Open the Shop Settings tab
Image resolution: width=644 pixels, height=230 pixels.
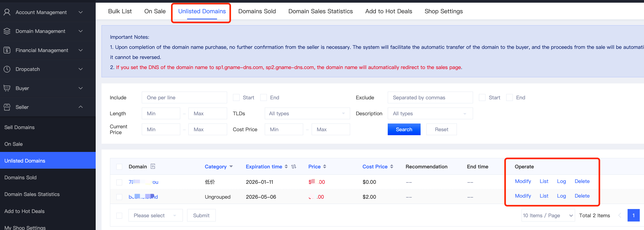pyautogui.click(x=444, y=11)
